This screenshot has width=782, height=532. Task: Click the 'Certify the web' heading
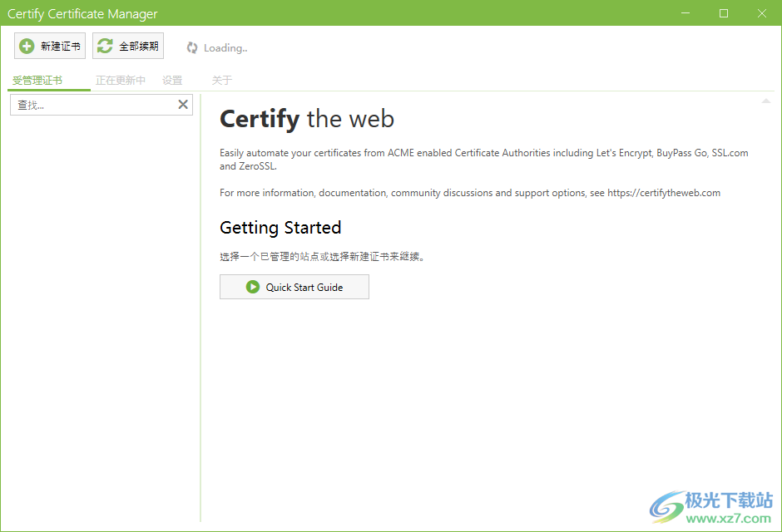pos(307,119)
